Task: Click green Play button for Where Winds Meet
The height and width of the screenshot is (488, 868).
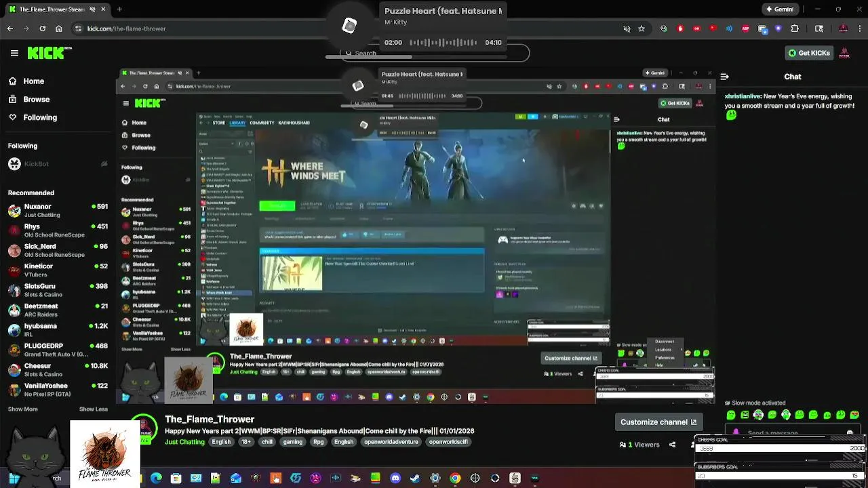Action: point(277,205)
